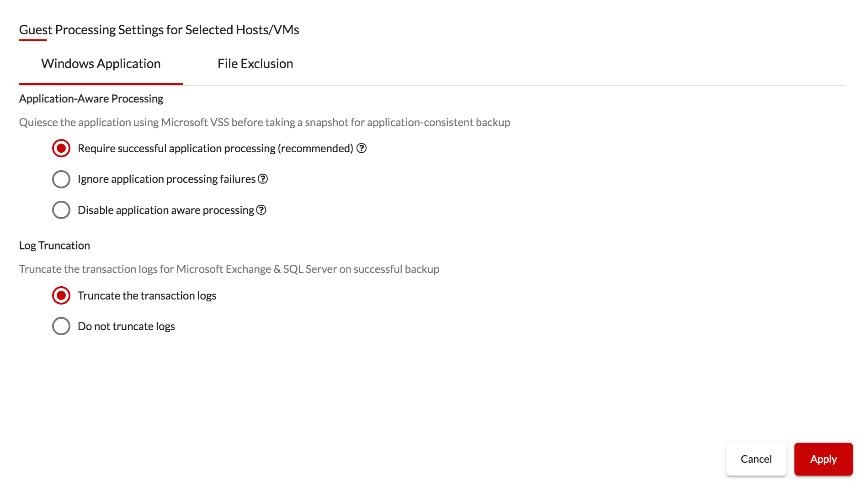The height and width of the screenshot is (498, 868).
Task: Click the 'Do not truncate logs' label text
Action: (x=126, y=326)
